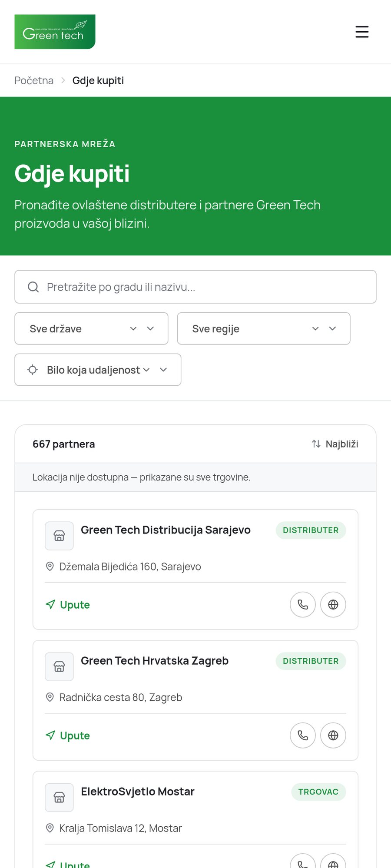
Task: Click pin icon beside Mostar address
Action: click(x=50, y=828)
